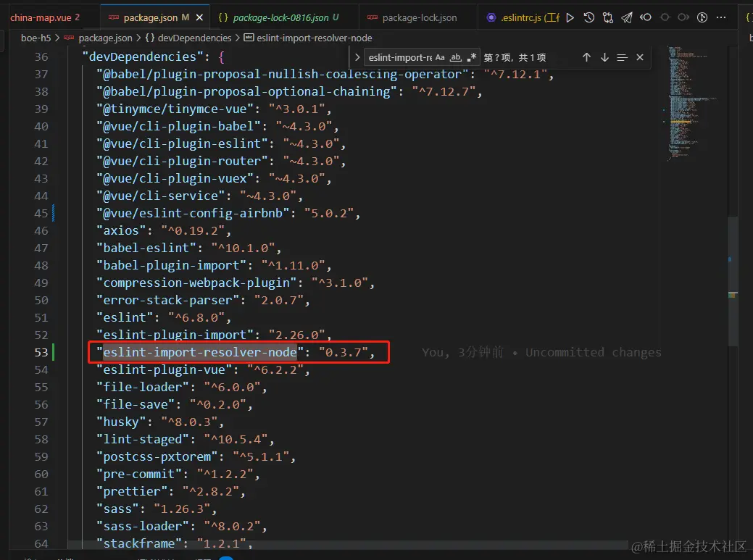Switch to the china-map.vue tab
This screenshot has height=560, width=753.
[45, 18]
